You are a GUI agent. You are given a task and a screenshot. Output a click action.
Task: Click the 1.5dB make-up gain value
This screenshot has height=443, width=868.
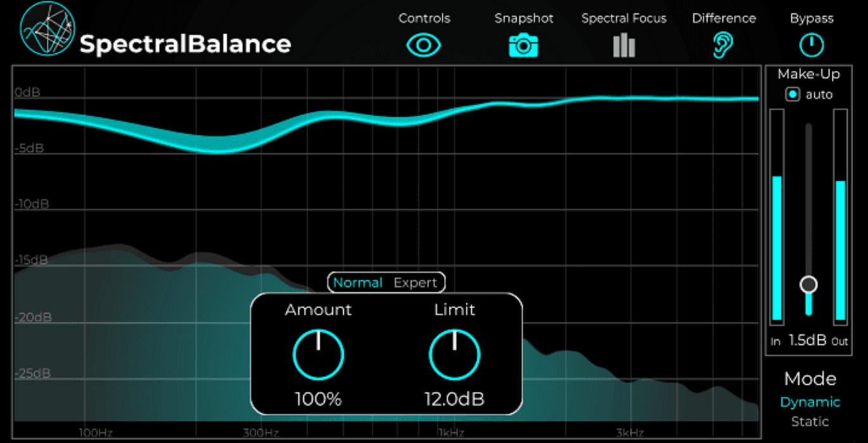point(808,340)
